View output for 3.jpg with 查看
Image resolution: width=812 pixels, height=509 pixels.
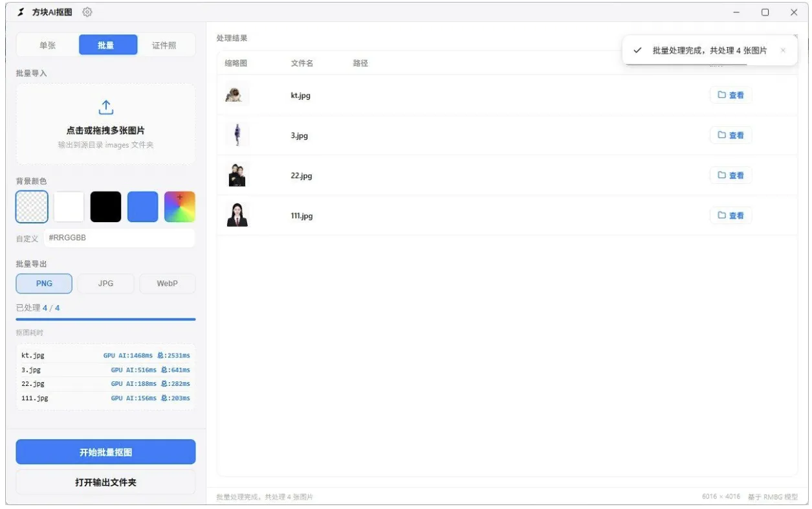coord(730,135)
